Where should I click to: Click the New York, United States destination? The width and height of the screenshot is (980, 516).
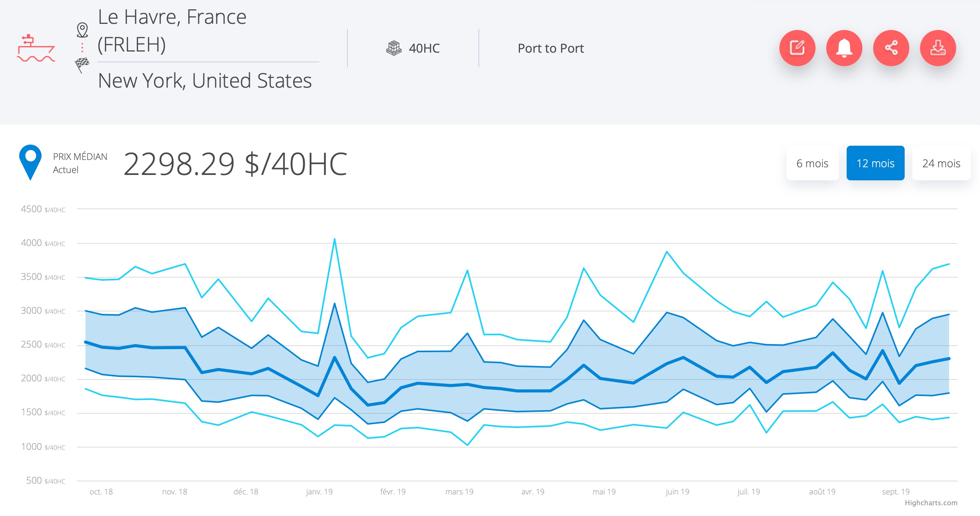(205, 81)
